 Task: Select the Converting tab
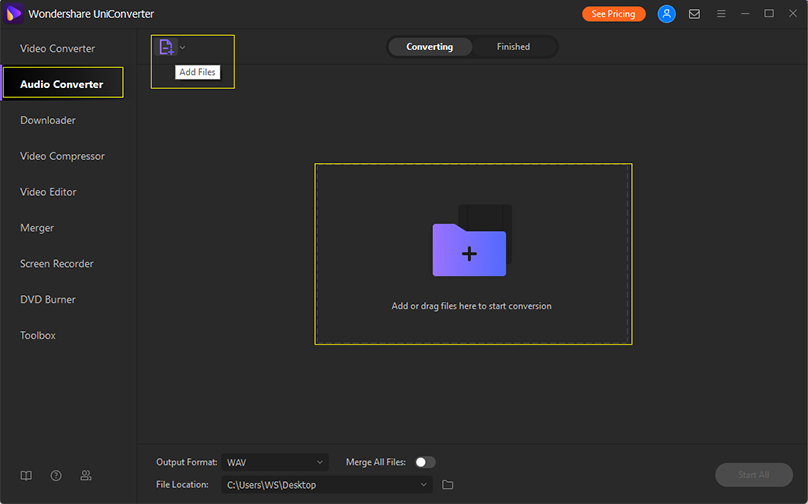(x=429, y=47)
